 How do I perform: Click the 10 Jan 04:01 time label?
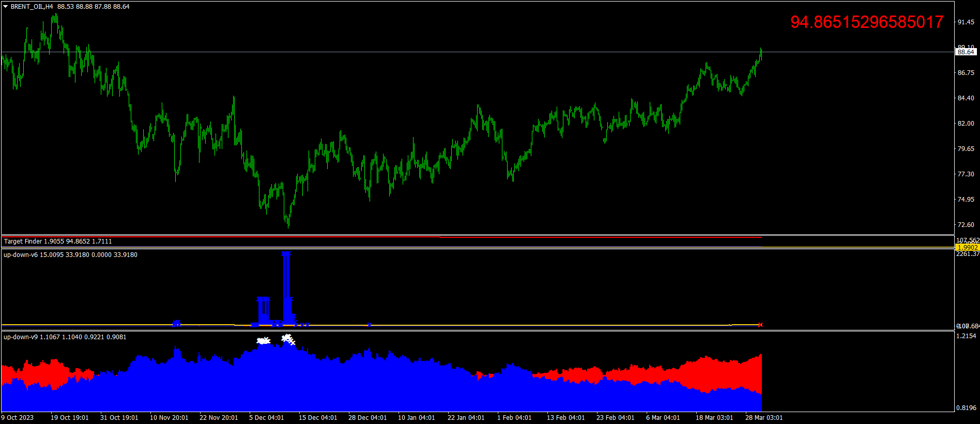417,418
